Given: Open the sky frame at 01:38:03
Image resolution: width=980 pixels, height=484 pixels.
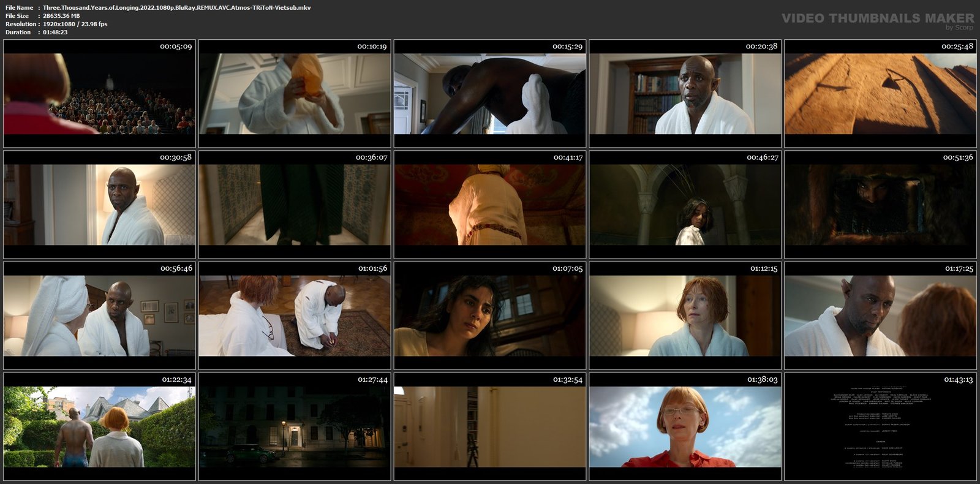Looking at the screenshot, I should coord(685,427).
